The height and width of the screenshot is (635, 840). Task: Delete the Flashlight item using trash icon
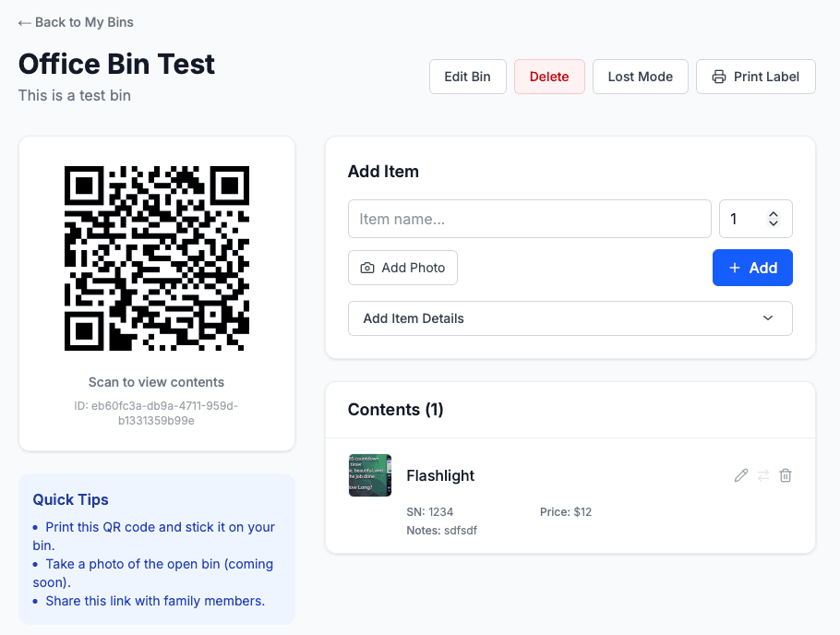pyautogui.click(x=785, y=475)
